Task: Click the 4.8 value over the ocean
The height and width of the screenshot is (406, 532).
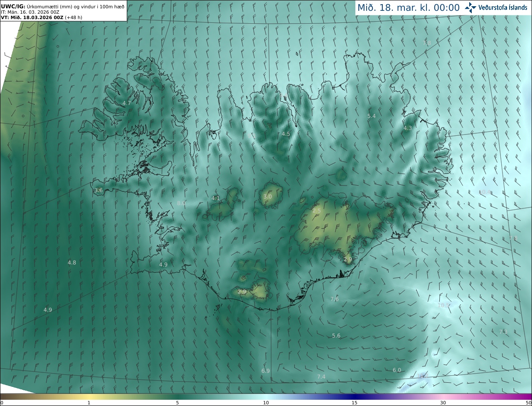Action: pos(72,262)
